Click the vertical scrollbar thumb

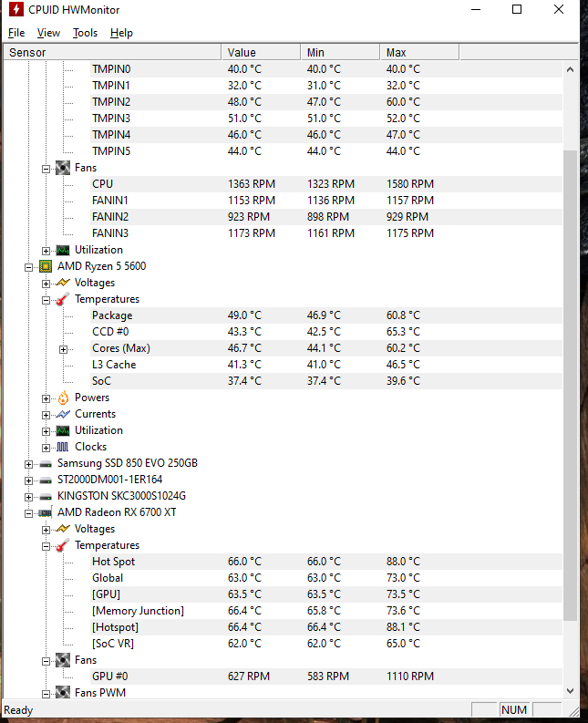570,386
